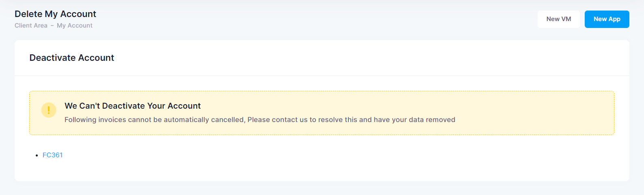Click the bullet point before FC361

[x=37, y=155]
